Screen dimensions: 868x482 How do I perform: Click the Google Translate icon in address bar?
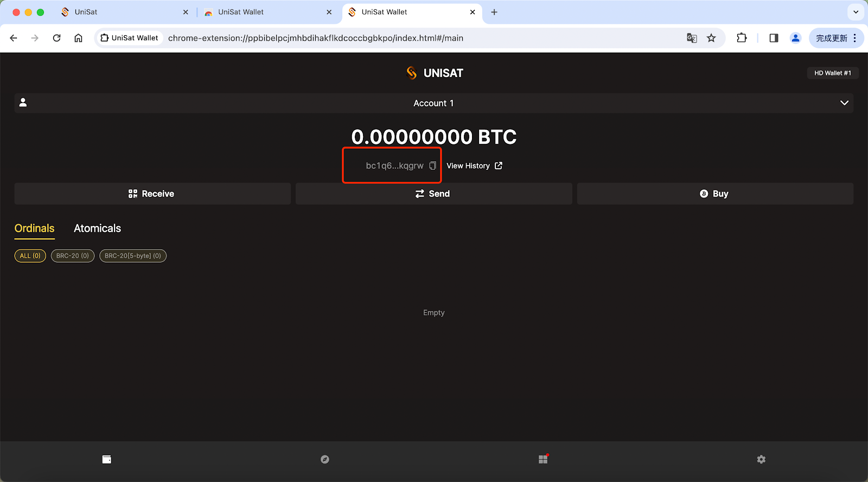(x=692, y=38)
